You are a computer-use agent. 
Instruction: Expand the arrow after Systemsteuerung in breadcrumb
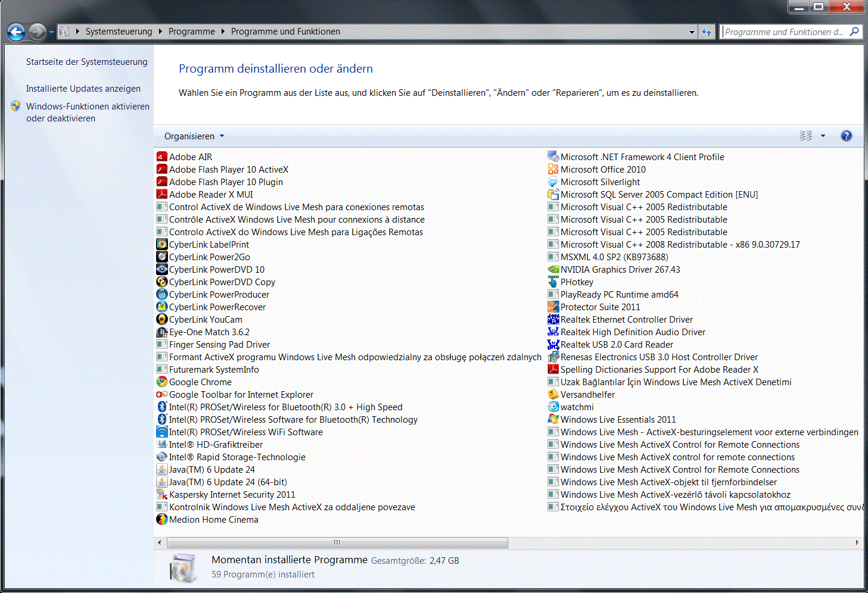pyautogui.click(x=160, y=31)
